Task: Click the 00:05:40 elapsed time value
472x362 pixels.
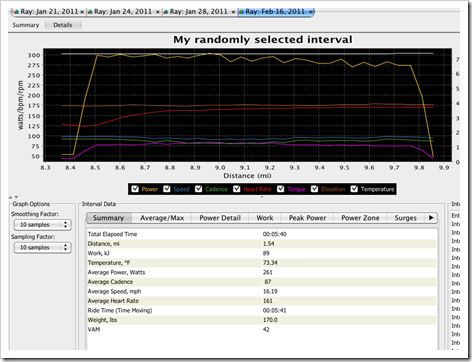Action: pyautogui.click(x=275, y=234)
